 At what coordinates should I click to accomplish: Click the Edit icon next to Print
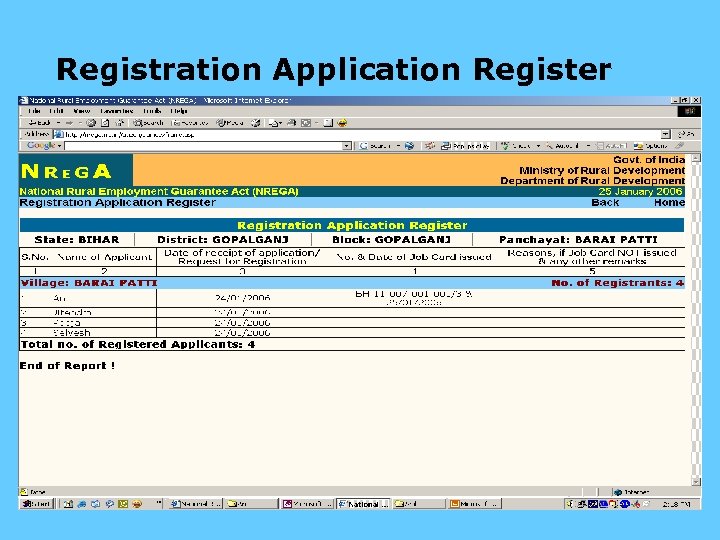(306, 123)
